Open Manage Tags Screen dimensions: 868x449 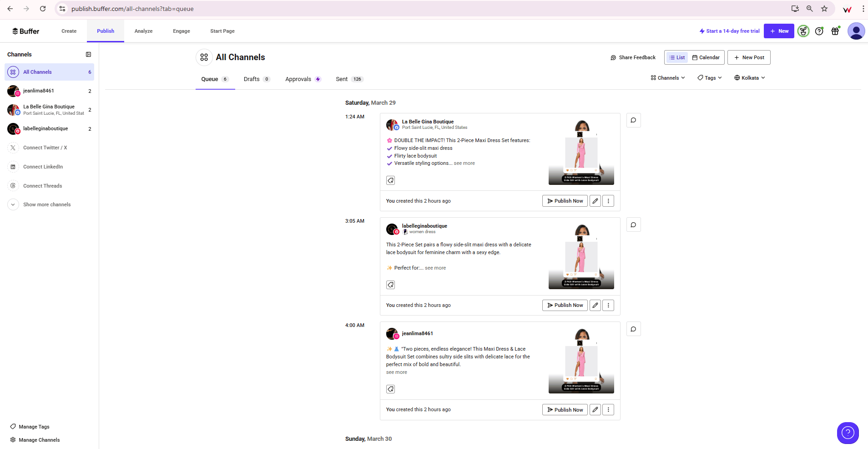(30, 427)
